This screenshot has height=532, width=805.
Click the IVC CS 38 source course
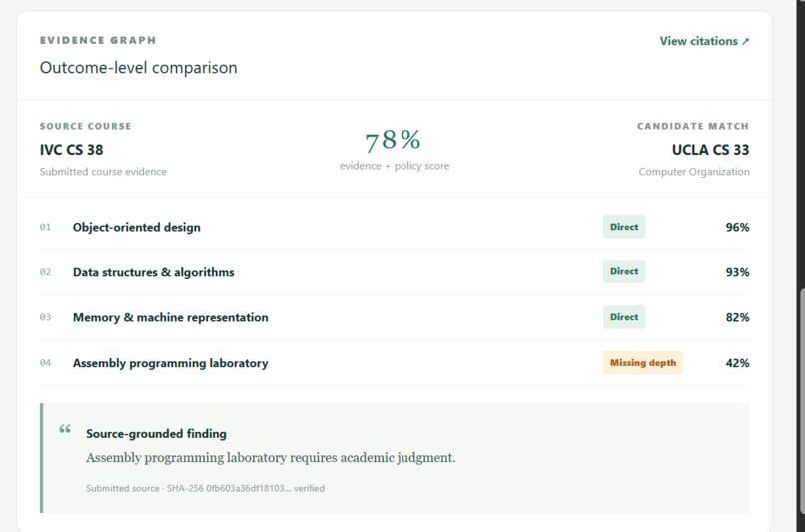pyautogui.click(x=71, y=150)
